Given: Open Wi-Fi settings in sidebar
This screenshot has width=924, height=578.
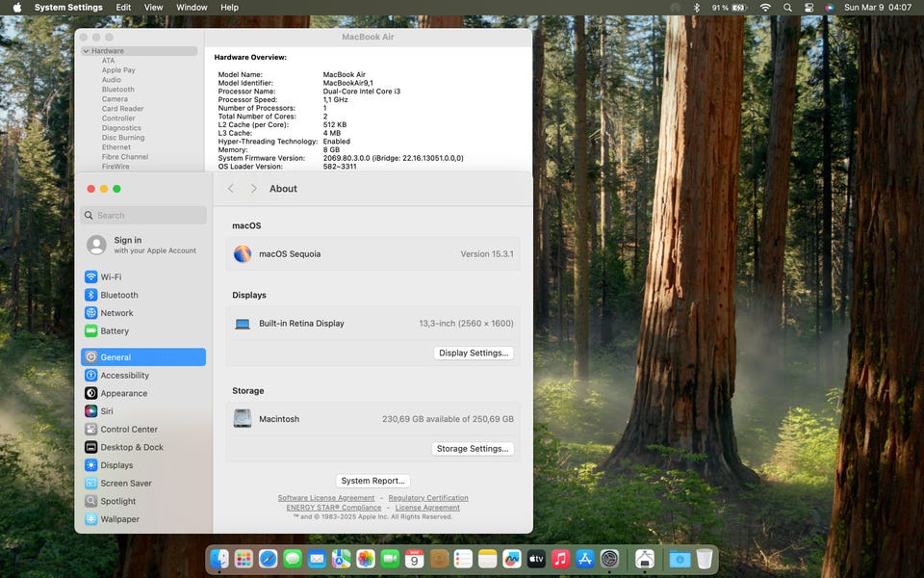Looking at the screenshot, I should pyautogui.click(x=111, y=277).
